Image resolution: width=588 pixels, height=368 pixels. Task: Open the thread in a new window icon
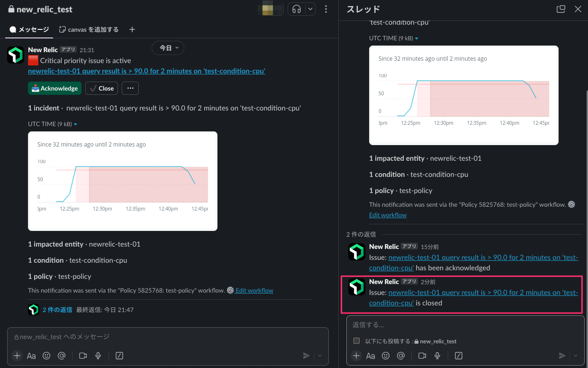[561, 9]
